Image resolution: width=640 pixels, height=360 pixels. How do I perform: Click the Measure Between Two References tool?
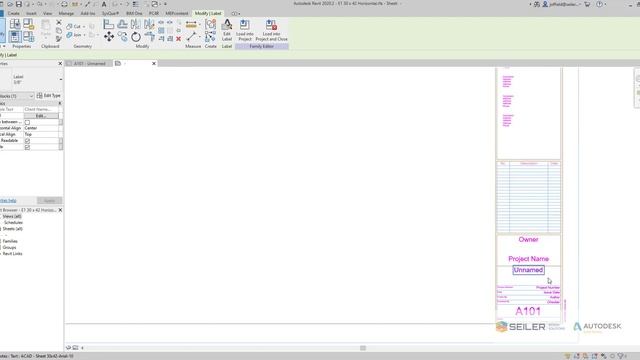pos(191,37)
